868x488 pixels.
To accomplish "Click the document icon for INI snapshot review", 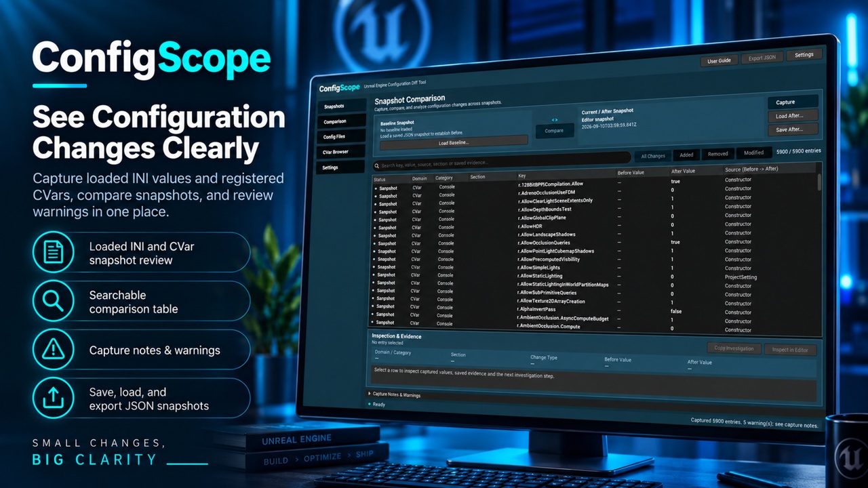I will pyautogui.click(x=53, y=253).
